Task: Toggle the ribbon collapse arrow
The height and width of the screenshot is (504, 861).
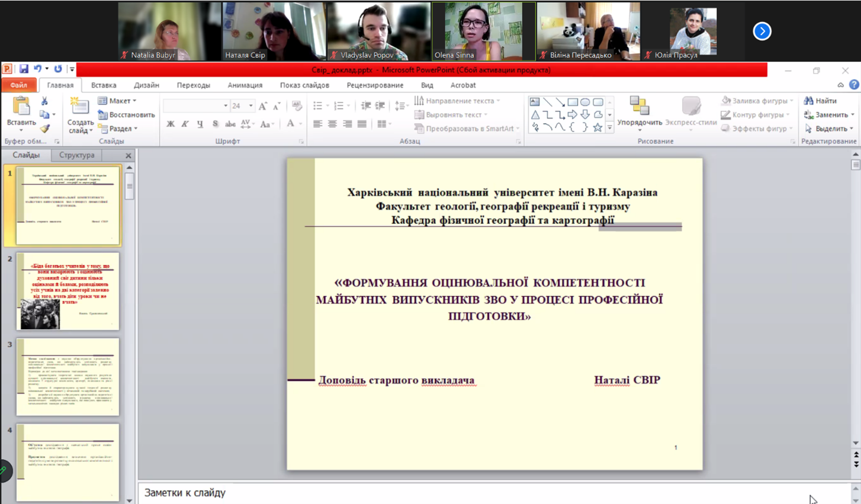Action: 840,85
